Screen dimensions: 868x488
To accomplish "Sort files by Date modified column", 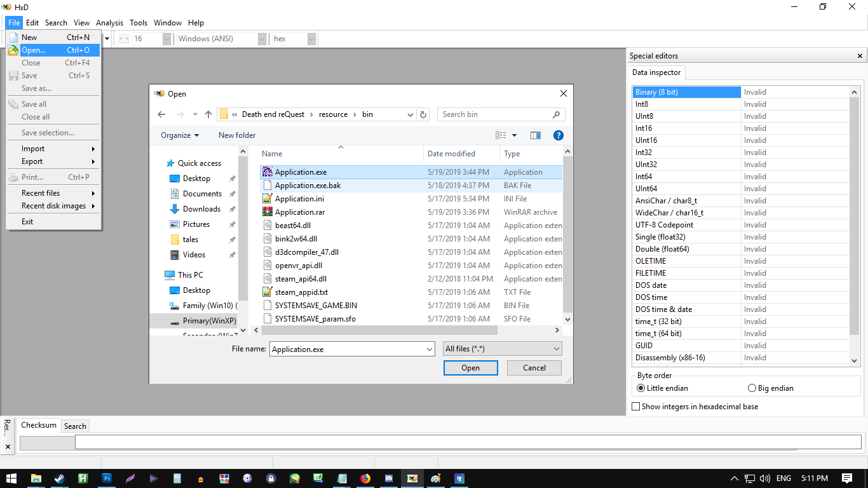I will [461, 154].
